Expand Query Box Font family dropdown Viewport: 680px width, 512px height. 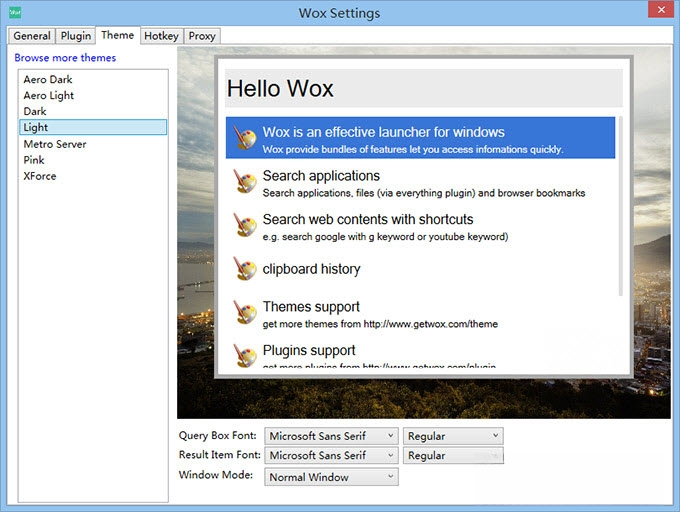[x=331, y=436]
